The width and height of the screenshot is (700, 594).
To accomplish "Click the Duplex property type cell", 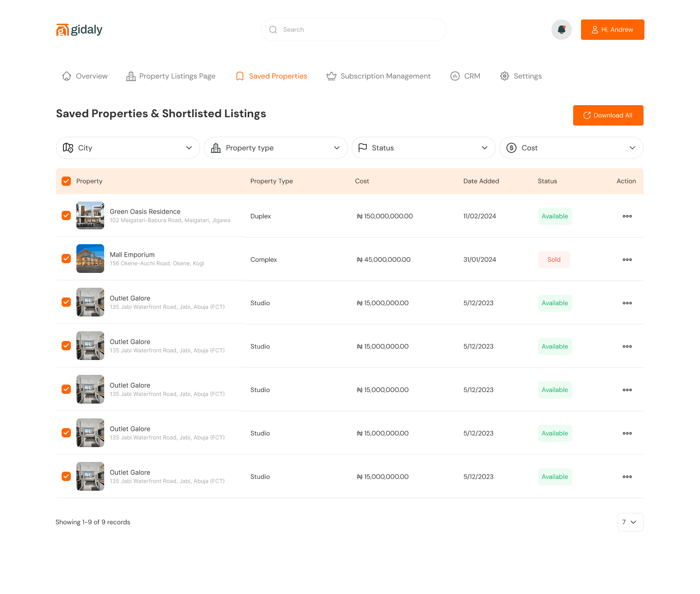I will coord(261,216).
